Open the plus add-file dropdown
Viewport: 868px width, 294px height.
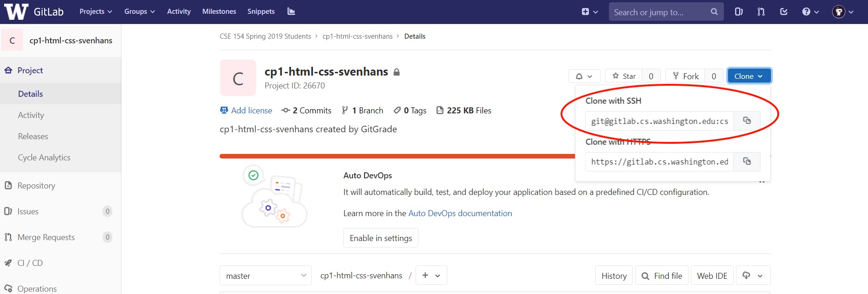[x=431, y=276]
